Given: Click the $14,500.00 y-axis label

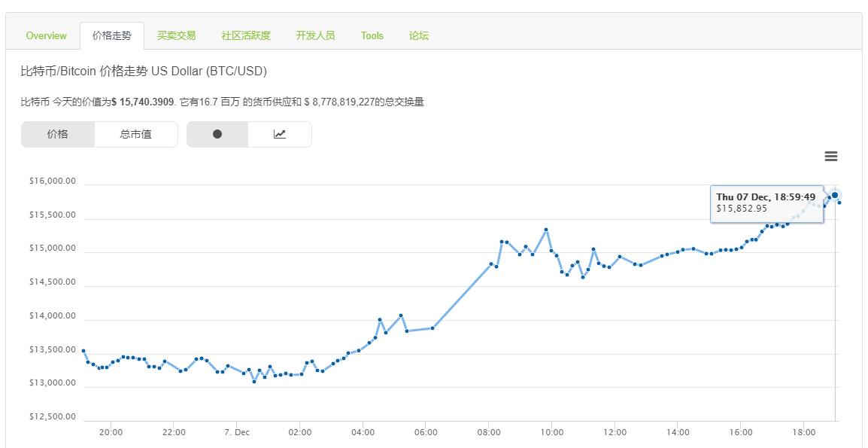Looking at the screenshot, I should [x=52, y=282].
